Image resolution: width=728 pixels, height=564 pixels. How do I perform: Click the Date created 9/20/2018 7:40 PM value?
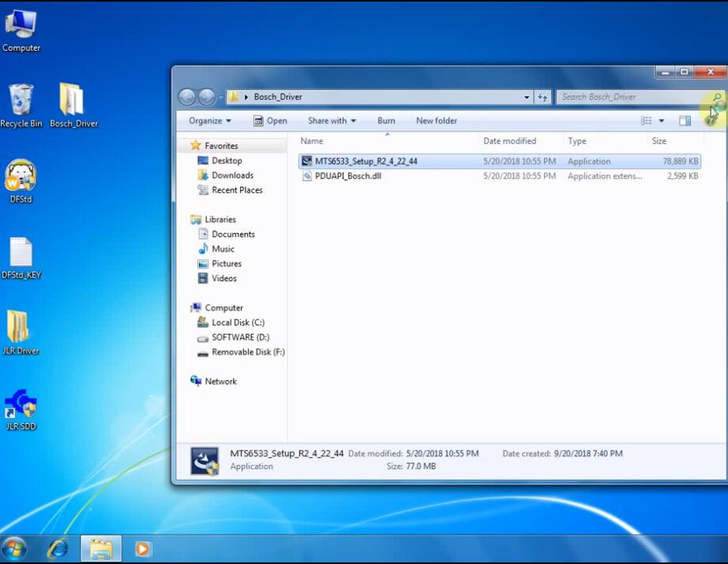tap(589, 453)
